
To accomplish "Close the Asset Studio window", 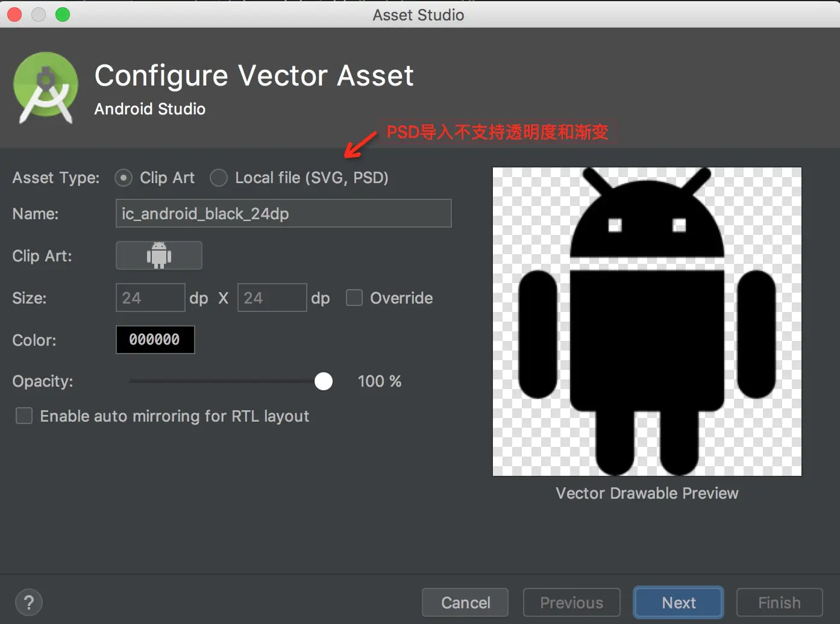I will (x=14, y=14).
